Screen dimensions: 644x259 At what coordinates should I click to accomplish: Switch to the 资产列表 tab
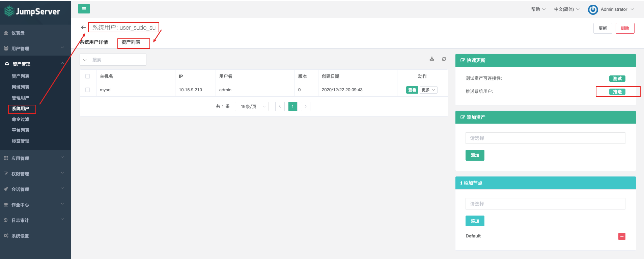pyautogui.click(x=131, y=42)
